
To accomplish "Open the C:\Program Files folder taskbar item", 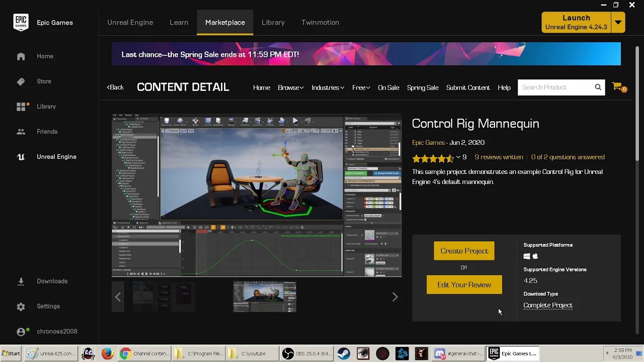I will [199, 353].
